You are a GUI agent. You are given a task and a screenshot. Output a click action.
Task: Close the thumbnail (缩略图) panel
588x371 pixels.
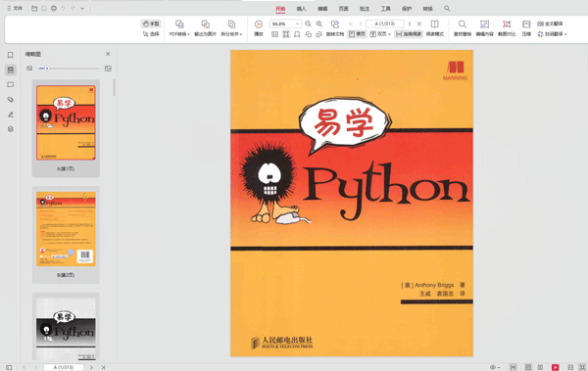(x=108, y=54)
